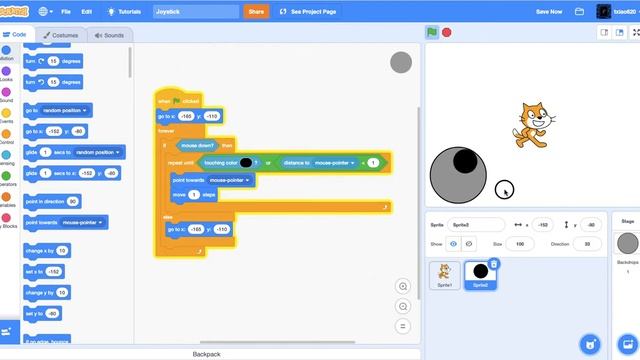Click the 'when flag clicked' hat block
This screenshot has width=640, height=360.
(178, 99)
